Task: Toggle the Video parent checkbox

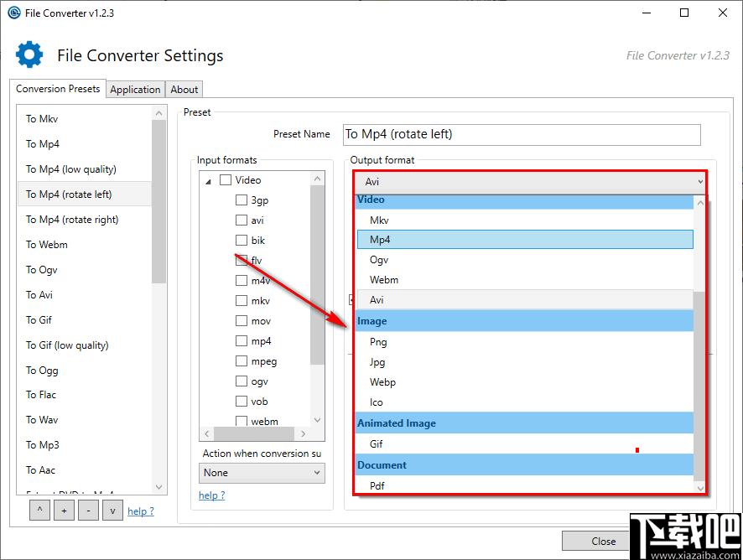Action: point(226,180)
